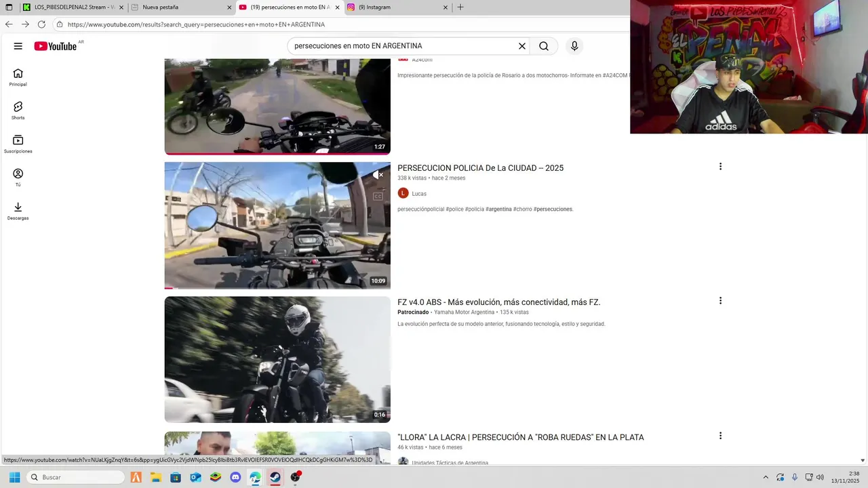Screen dimensions: 868x488
Task: Toggle subtitles on the 10:09 preview
Action: coord(378,197)
